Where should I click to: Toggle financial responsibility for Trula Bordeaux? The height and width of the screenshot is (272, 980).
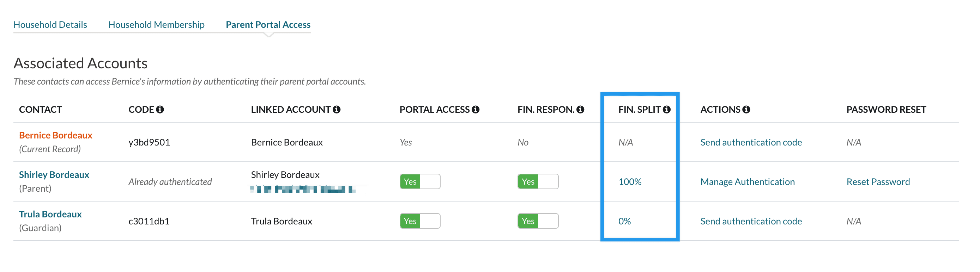(538, 221)
